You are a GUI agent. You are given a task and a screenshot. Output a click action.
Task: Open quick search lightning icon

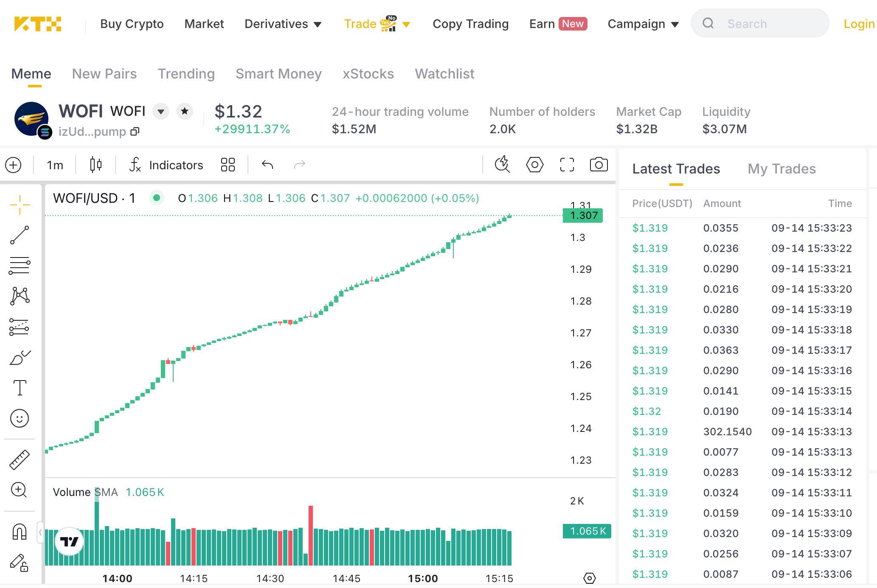tap(503, 165)
